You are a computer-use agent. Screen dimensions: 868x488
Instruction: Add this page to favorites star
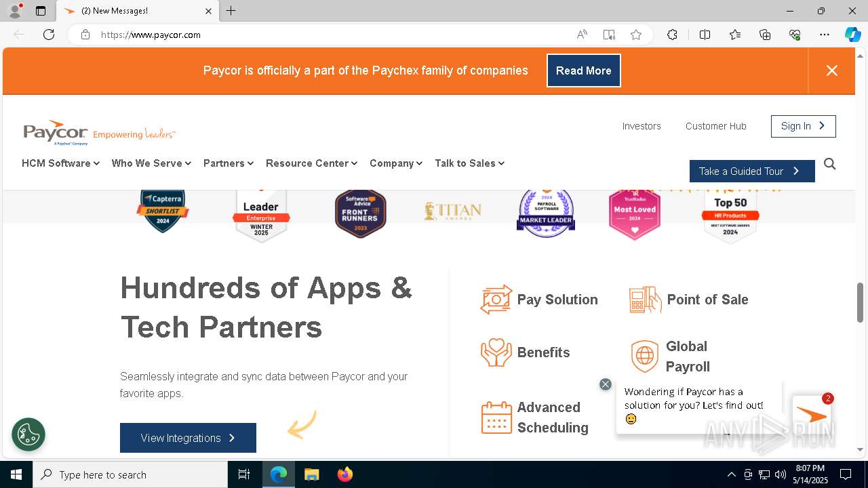tap(635, 35)
